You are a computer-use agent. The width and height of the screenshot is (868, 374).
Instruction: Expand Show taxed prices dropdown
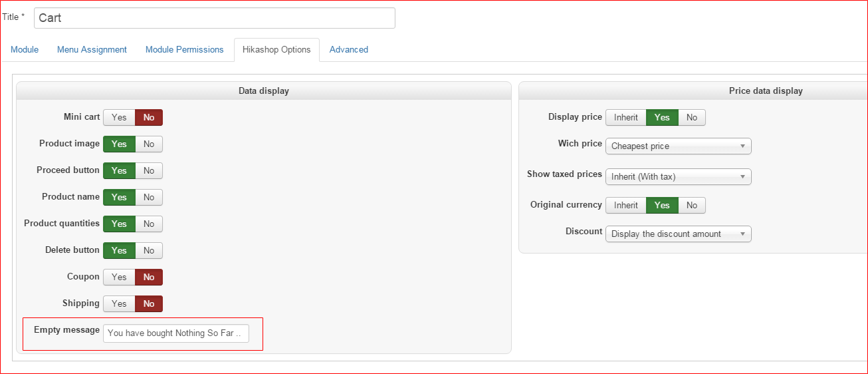pos(678,177)
